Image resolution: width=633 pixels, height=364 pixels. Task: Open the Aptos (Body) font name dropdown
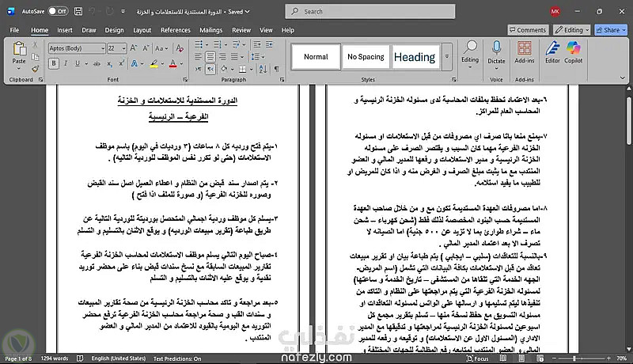pos(103,48)
